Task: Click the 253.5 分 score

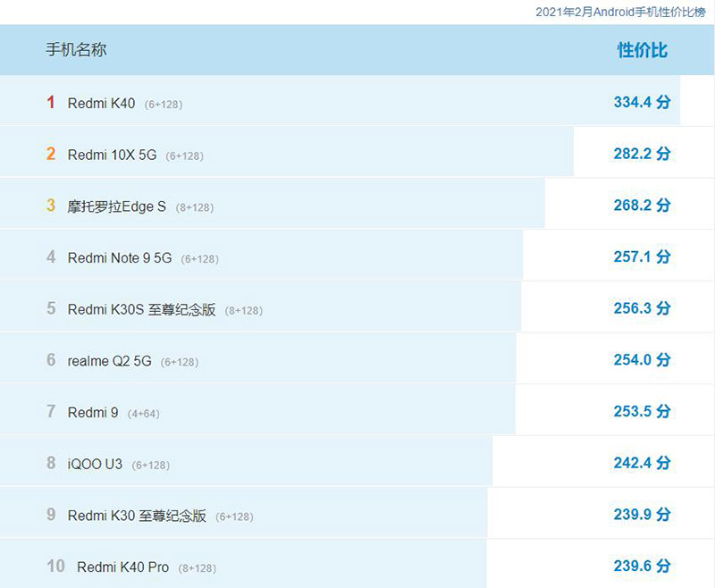Action: (x=642, y=411)
